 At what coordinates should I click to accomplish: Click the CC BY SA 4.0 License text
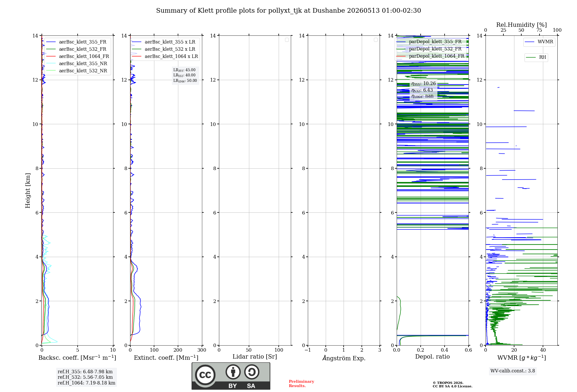click(x=452, y=387)
